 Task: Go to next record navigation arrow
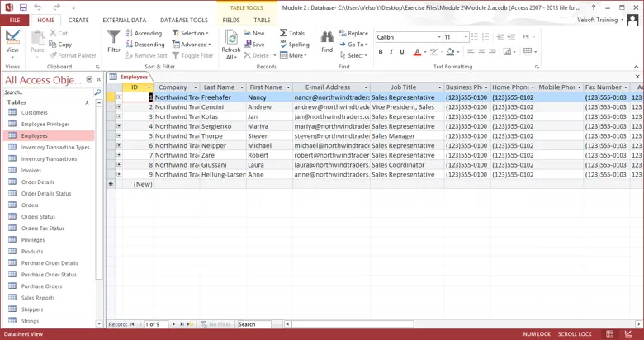(173, 324)
